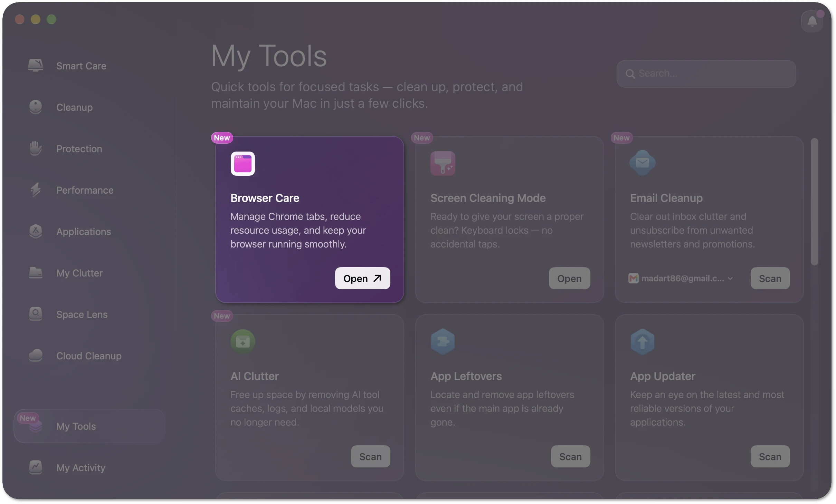
Task: Select My Clutter in the sidebar
Action: click(89, 273)
